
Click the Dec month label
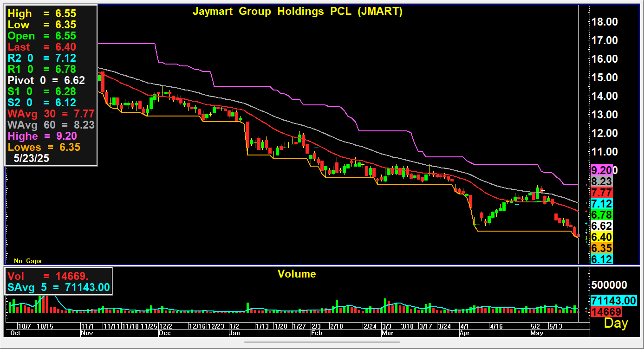(x=164, y=333)
